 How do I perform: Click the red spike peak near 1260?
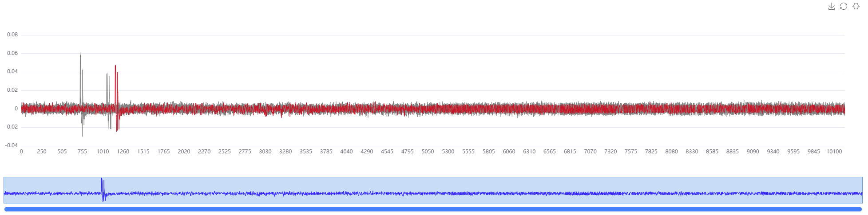[115, 66]
